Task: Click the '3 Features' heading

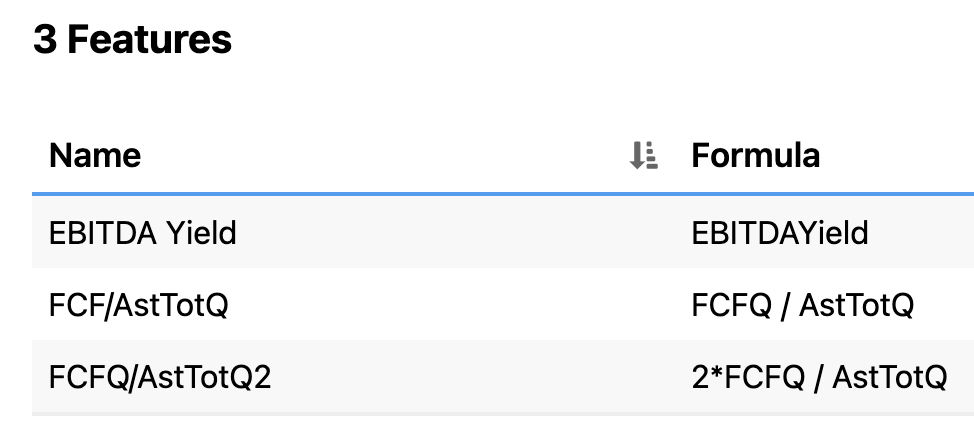Action: coord(132,40)
